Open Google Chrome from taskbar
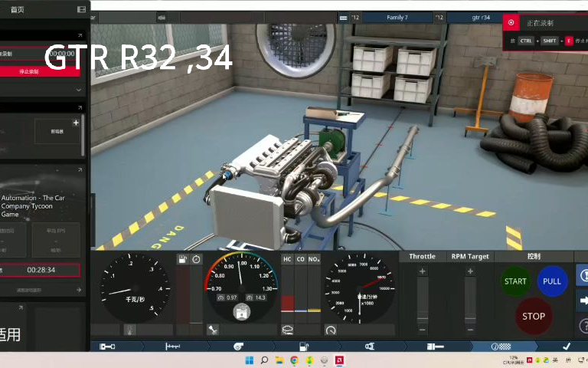Screen dimensions: 588x368 click(x=294, y=360)
